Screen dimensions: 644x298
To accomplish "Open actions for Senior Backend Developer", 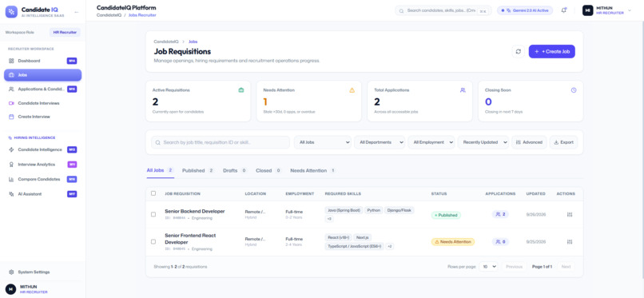I will click(570, 214).
